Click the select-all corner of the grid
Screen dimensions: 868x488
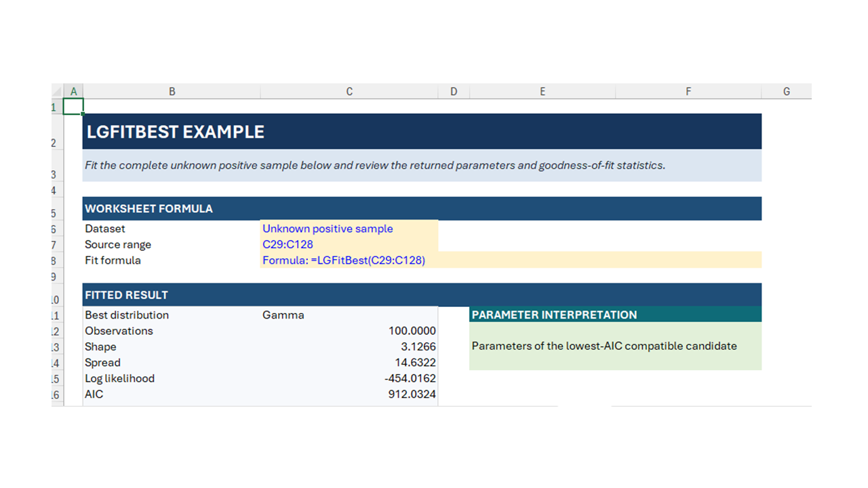click(57, 91)
